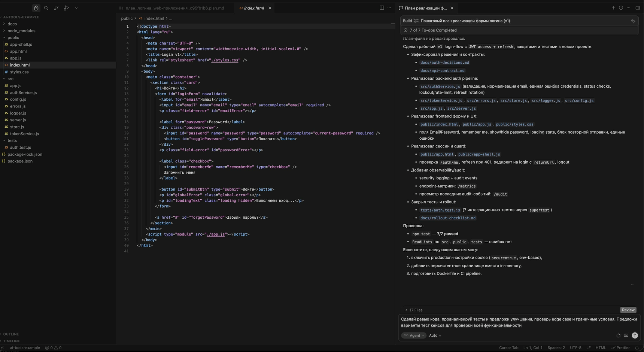Open docs/rollout-checklist.md link in chat
This screenshot has width=644, height=352.
coord(448,218)
